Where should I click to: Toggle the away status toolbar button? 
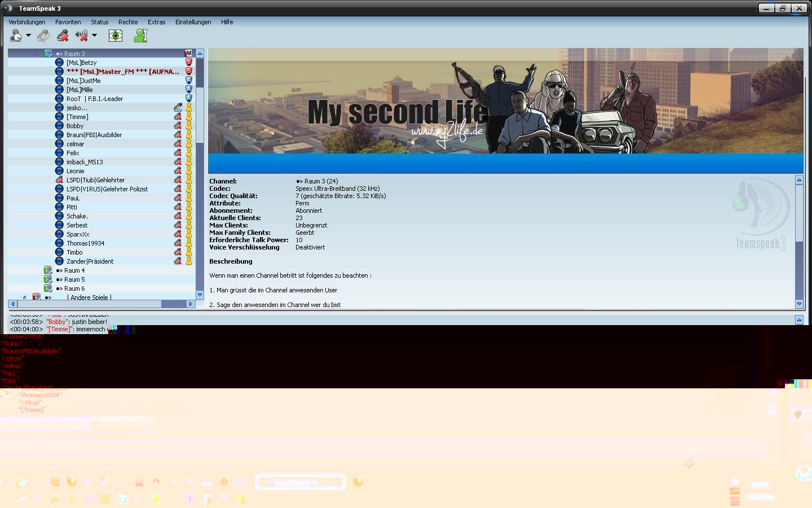click(43, 36)
